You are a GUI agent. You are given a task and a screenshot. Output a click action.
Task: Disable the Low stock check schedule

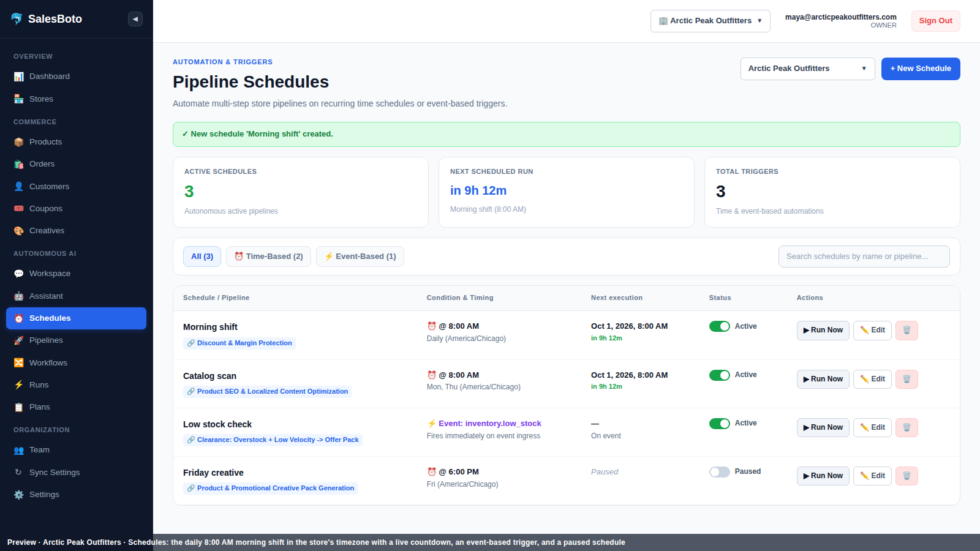coord(720,424)
